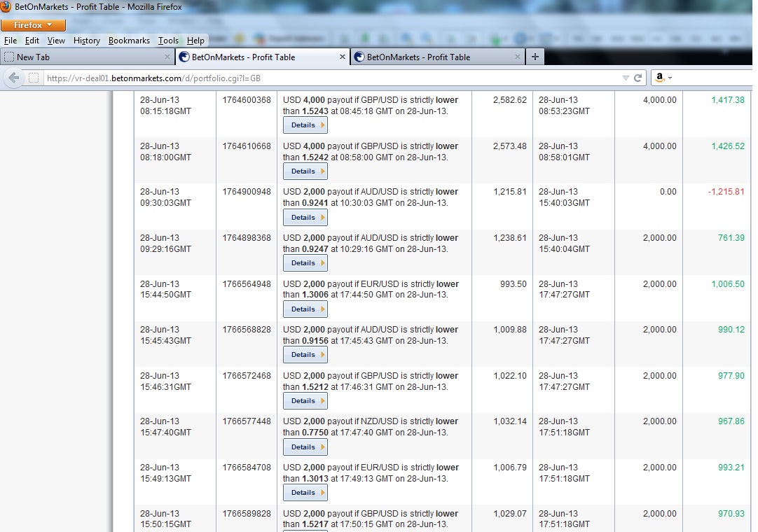Click the red loss value -1,215.81
The width and height of the screenshot is (758, 532).
[726, 192]
